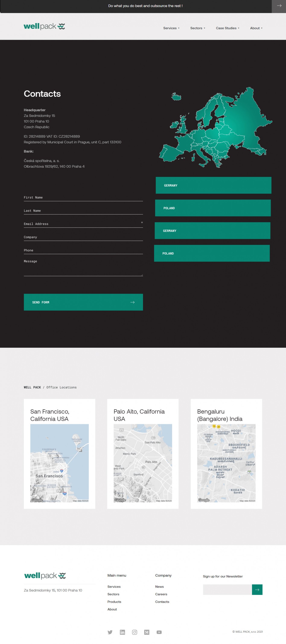Open the Twitter icon in the footer

click(x=110, y=632)
